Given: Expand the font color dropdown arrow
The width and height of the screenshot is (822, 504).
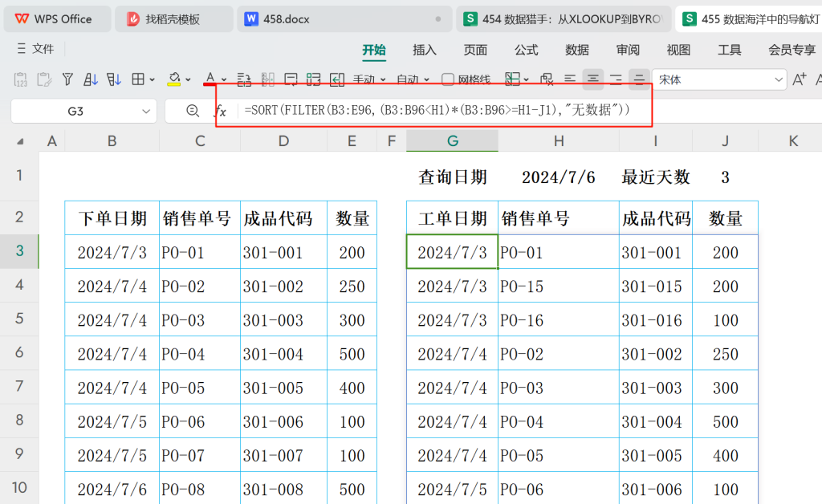Looking at the screenshot, I should point(224,79).
